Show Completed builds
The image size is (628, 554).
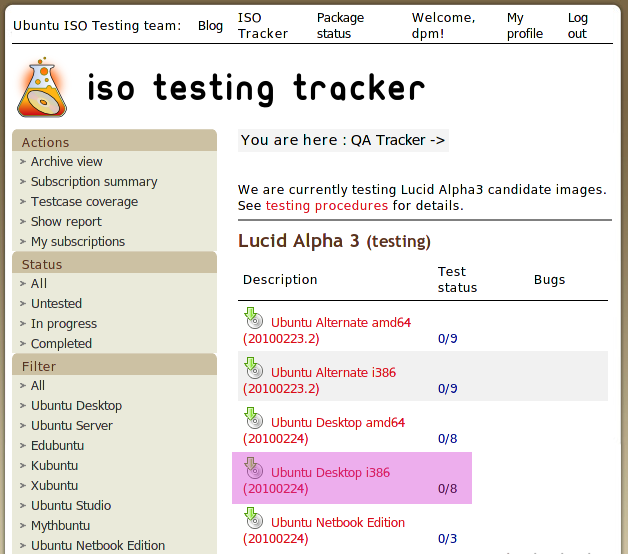point(62,344)
